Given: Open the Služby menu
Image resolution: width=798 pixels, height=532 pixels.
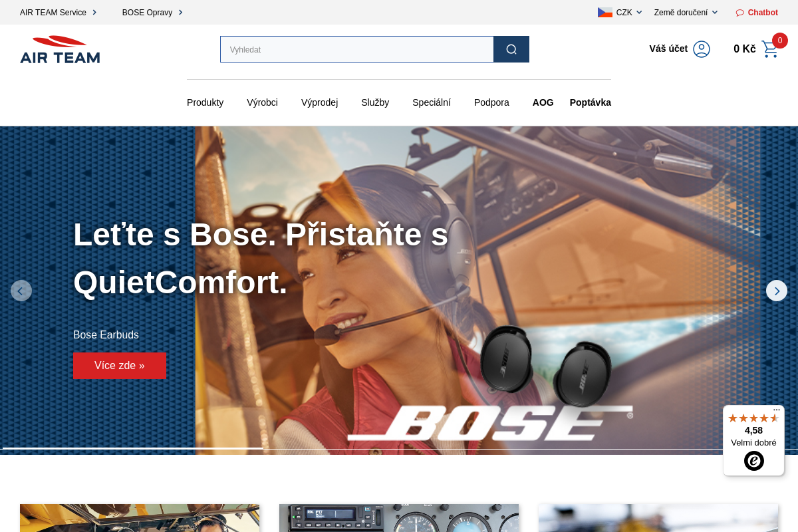Looking at the screenshot, I should 375,102.
